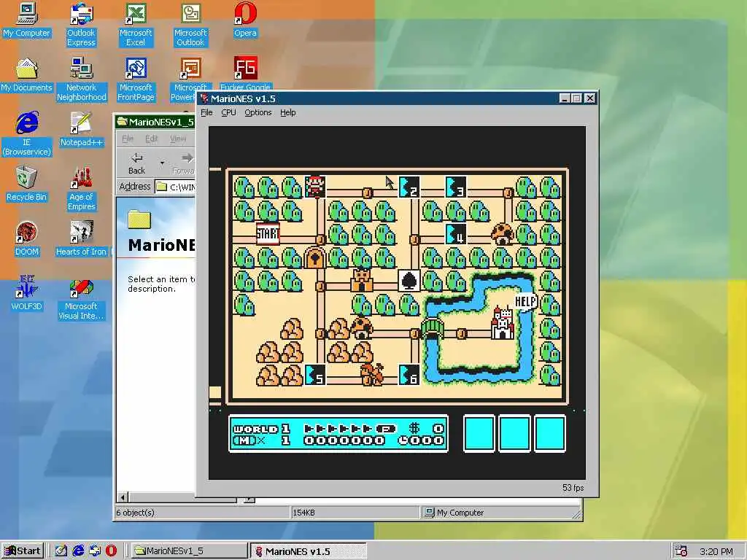
Task: Launch Age of Empires shortcut
Action: (82, 189)
